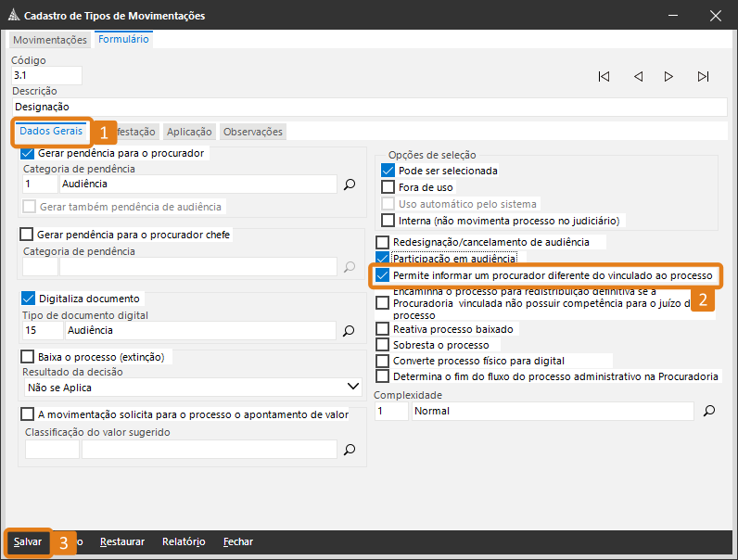
Task: Select the Aplicação tab
Action: point(189,132)
